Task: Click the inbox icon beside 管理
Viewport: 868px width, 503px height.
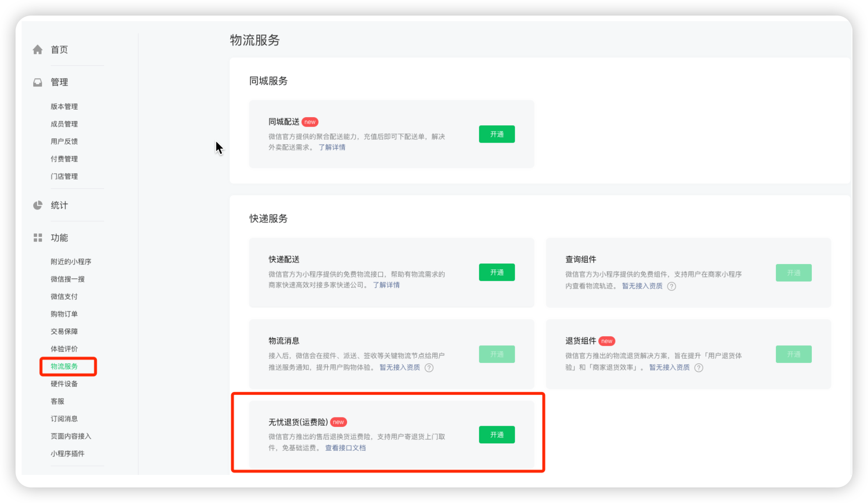Action: pos(38,82)
